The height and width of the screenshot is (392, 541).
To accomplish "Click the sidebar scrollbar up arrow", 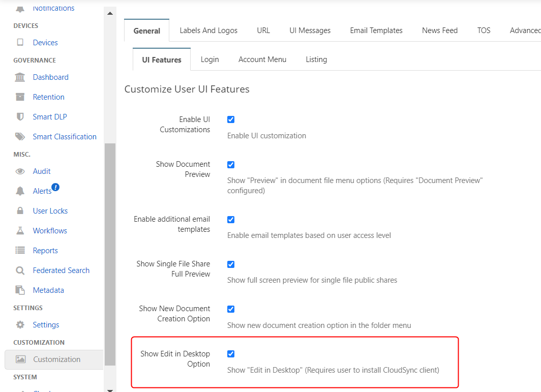I will pyautogui.click(x=110, y=13).
